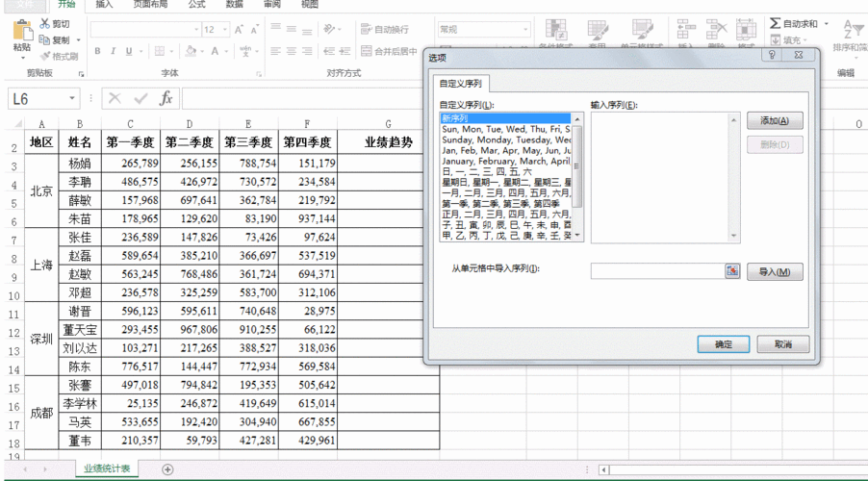Click the text orientation icon
The width and height of the screenshot is (868, 481).
329,29
